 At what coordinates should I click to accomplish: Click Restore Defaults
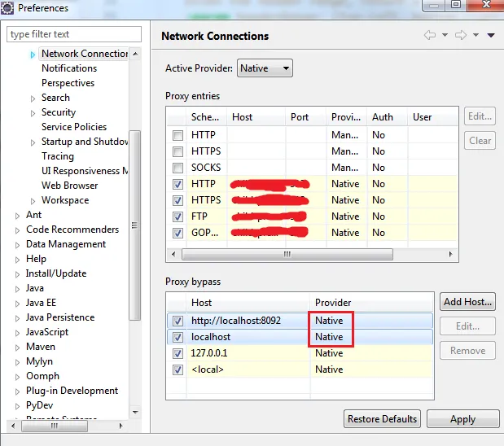click(382, 419)
